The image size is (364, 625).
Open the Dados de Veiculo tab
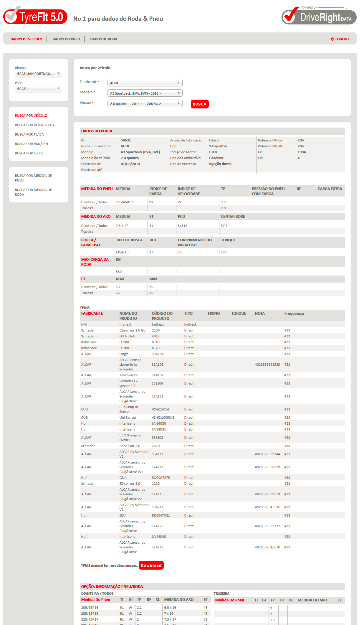point(27,39)
